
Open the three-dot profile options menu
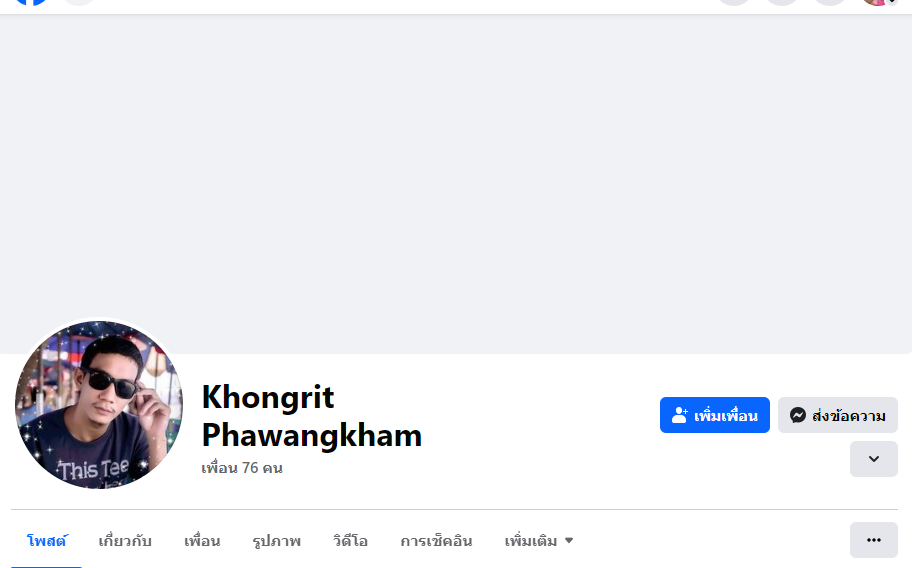pos(874,540)
